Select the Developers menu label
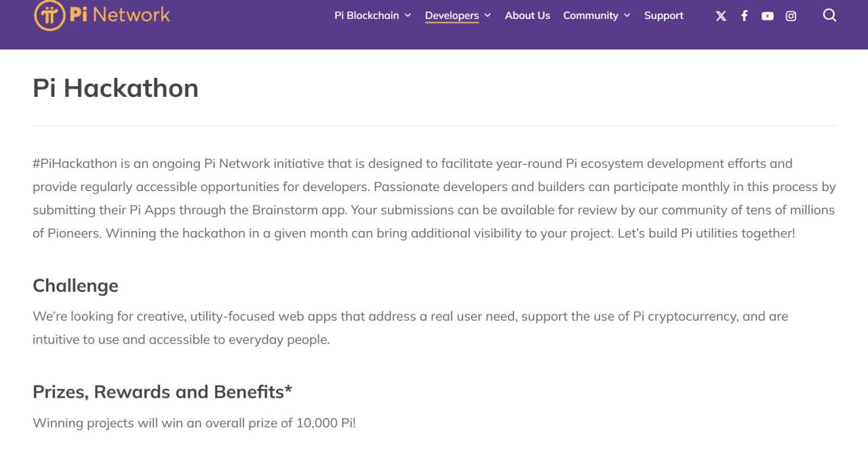This screenshot has width=868, height=454. [x=452, y=15]
